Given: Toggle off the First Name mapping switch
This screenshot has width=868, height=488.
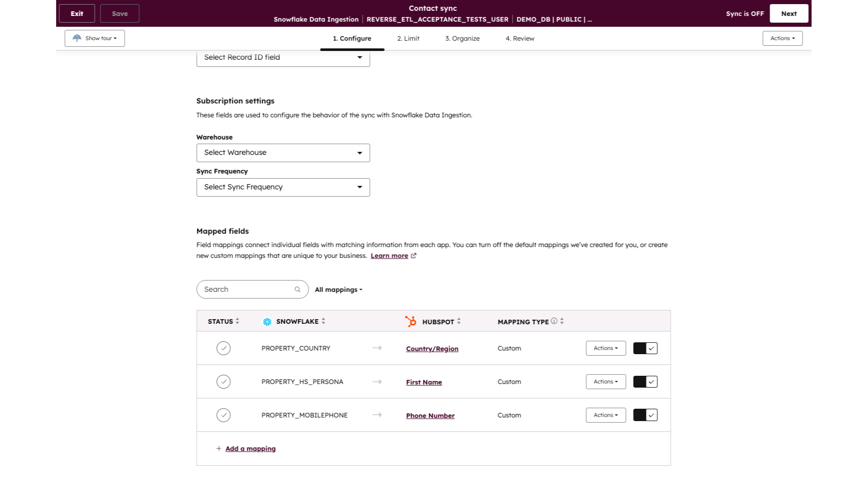Looking at the screenshot, I should [x=644, y=381].
